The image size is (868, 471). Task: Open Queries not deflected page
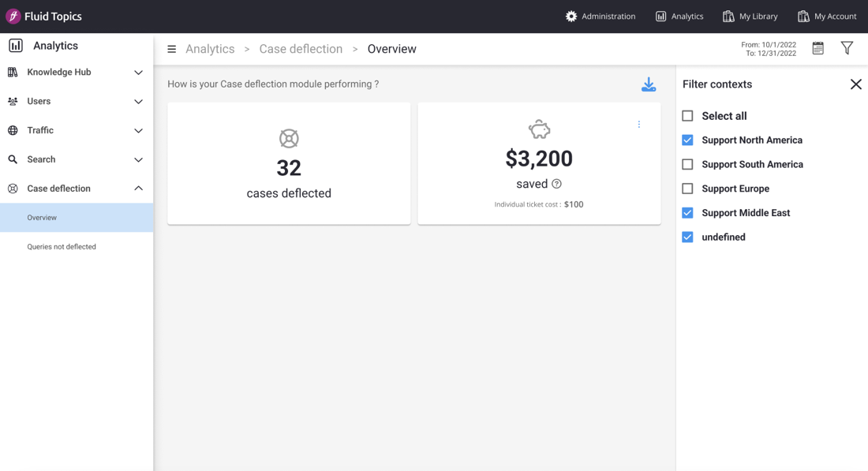[62, 247]
